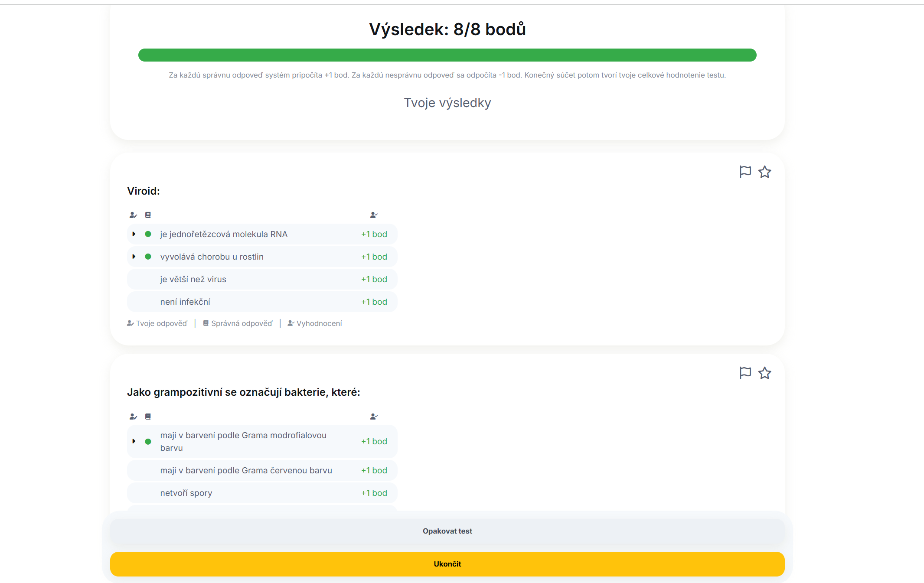Click book icon above grampozitivní answers
924x583 pixels.
click(148, 417)
